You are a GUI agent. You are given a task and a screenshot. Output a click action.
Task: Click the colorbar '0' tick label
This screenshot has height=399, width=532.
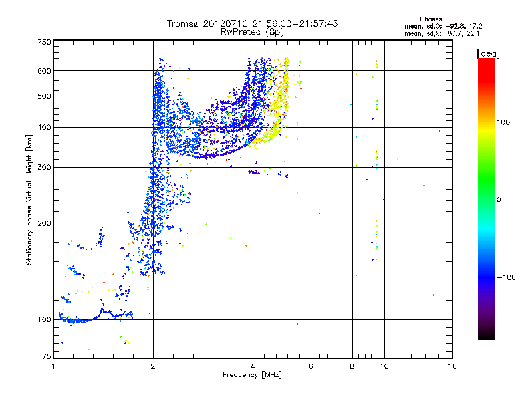(x=498, y=200)
